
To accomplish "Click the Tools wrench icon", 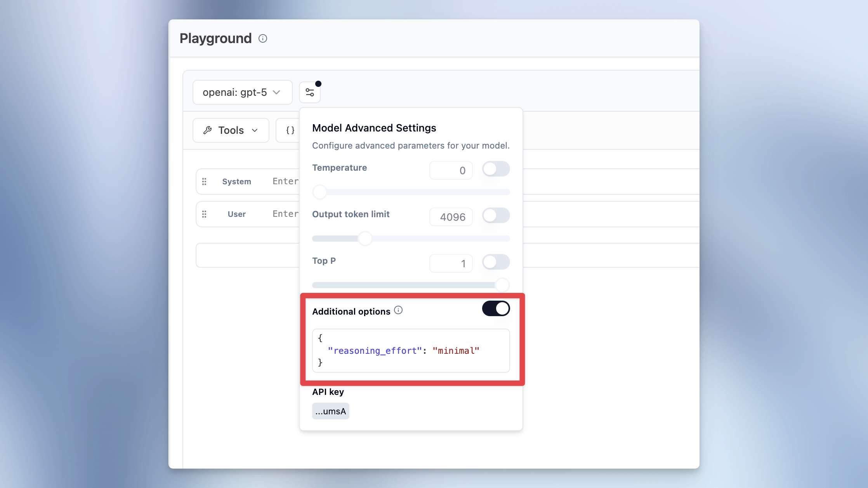I will (208, 130).
